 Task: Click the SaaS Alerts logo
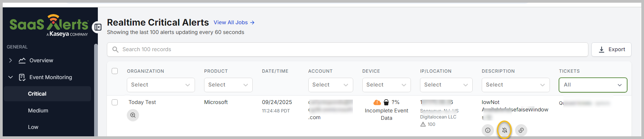coord(49,25)
